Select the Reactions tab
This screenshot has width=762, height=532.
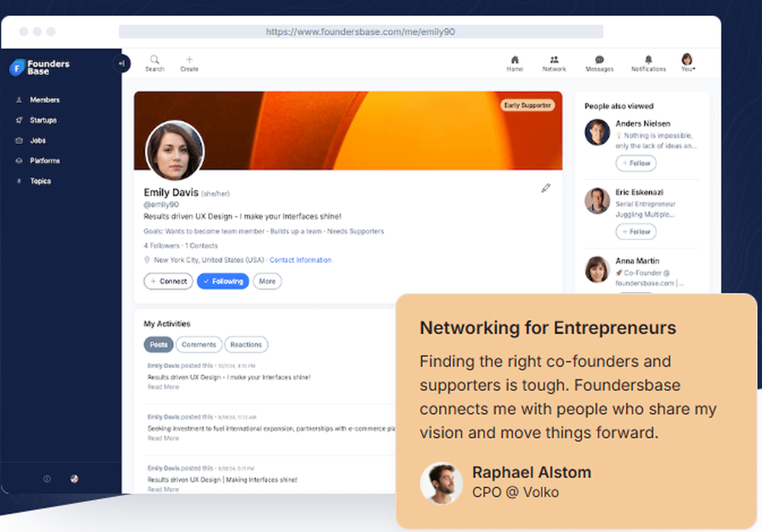coord(246,345)
